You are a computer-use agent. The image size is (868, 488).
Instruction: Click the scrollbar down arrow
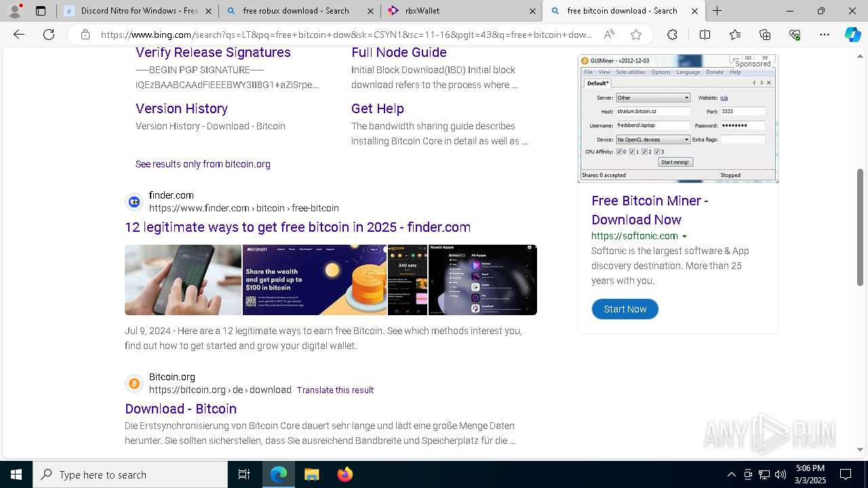click(x=861, y=449)
